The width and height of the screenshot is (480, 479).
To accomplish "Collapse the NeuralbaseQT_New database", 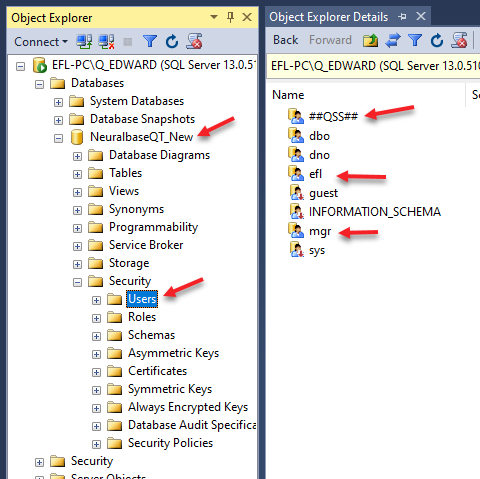I will [x=58, y=138].
